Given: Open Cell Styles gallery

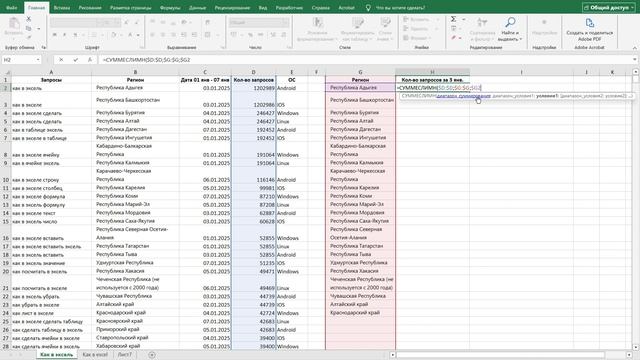Looking at the screenshot, I should point(385,29).
